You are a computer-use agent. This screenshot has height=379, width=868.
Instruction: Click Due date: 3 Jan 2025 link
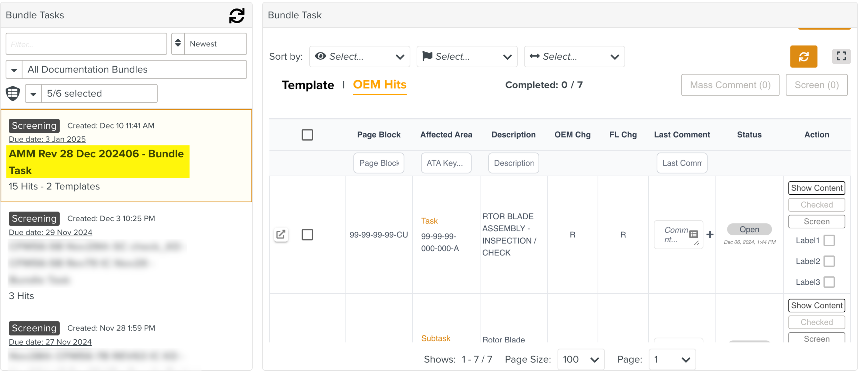[x=47, y=139]
